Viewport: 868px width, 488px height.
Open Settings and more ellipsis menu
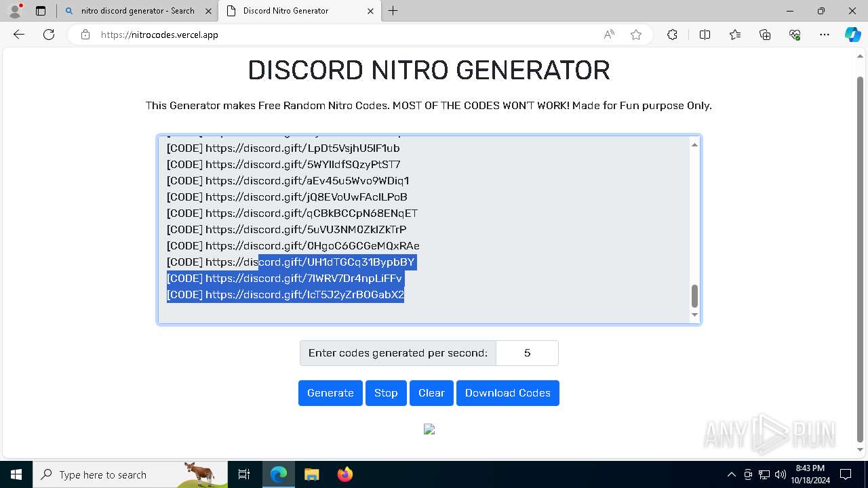825,35
